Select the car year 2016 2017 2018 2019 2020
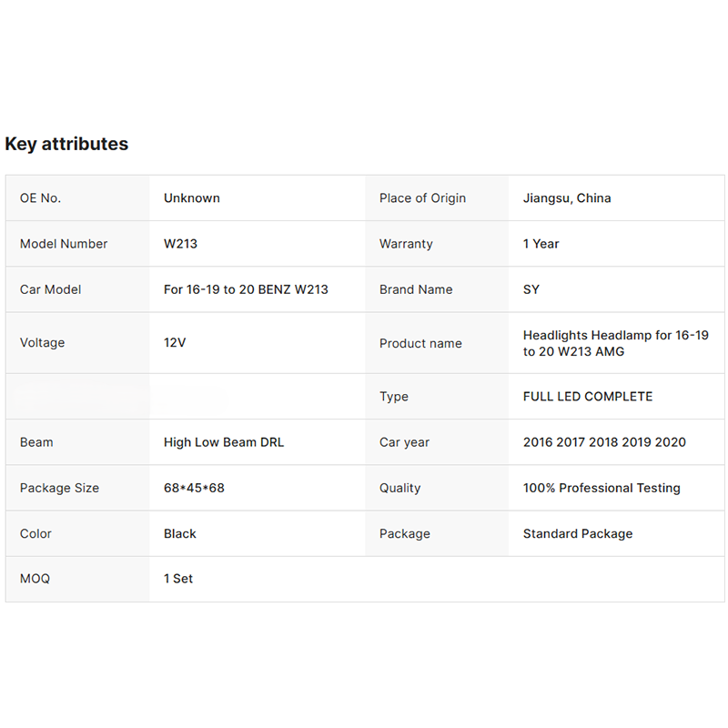The width and height of the screenshot is (728, 728). click(x=604, y=442)
